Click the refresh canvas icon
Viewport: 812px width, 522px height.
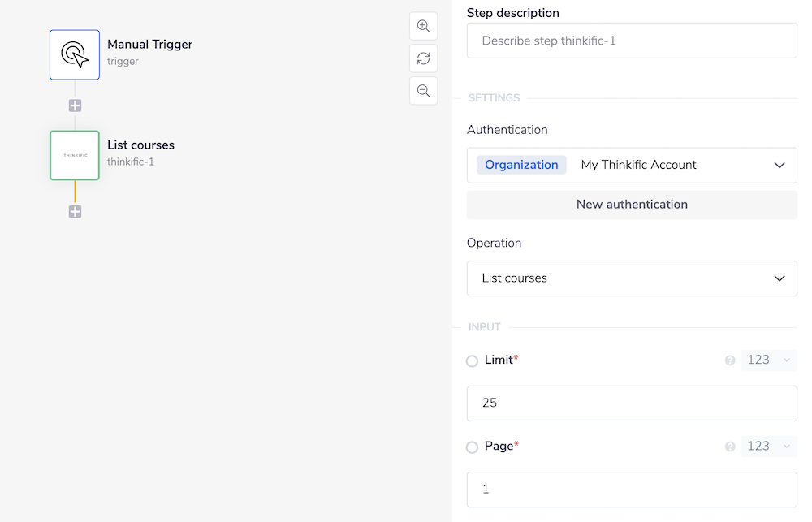coord(423,58)
